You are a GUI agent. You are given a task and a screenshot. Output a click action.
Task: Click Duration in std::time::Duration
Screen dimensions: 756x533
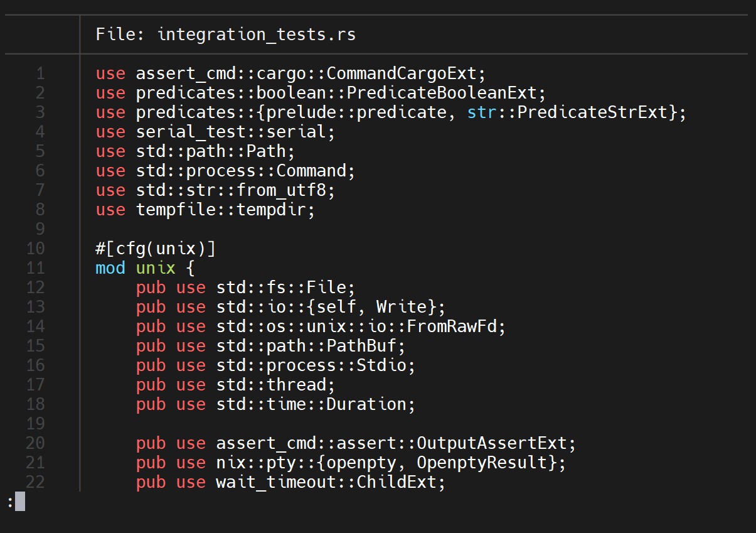point(371,404)
